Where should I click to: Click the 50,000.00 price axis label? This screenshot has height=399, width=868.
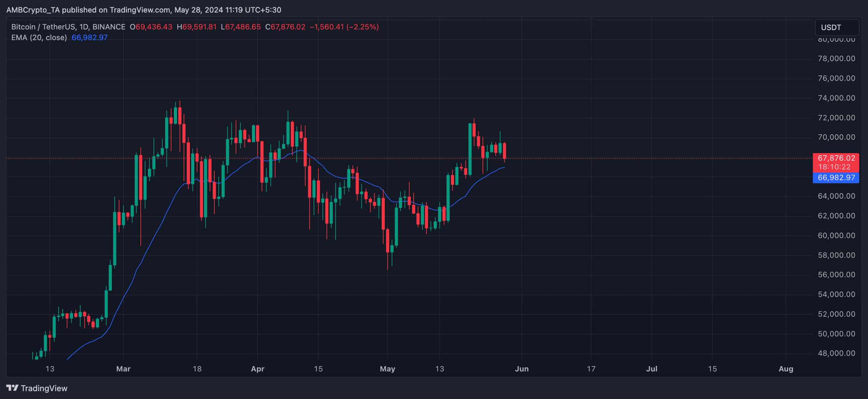[836, 334]
